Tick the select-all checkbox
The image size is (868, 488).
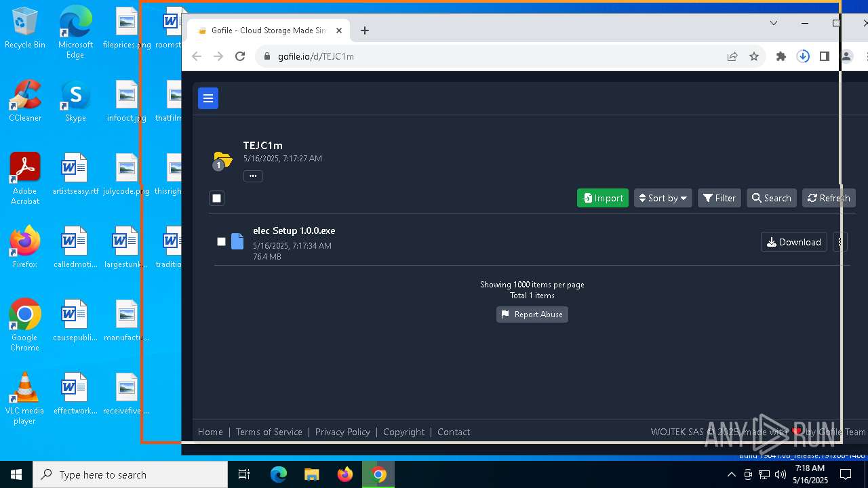coord(217,198)
